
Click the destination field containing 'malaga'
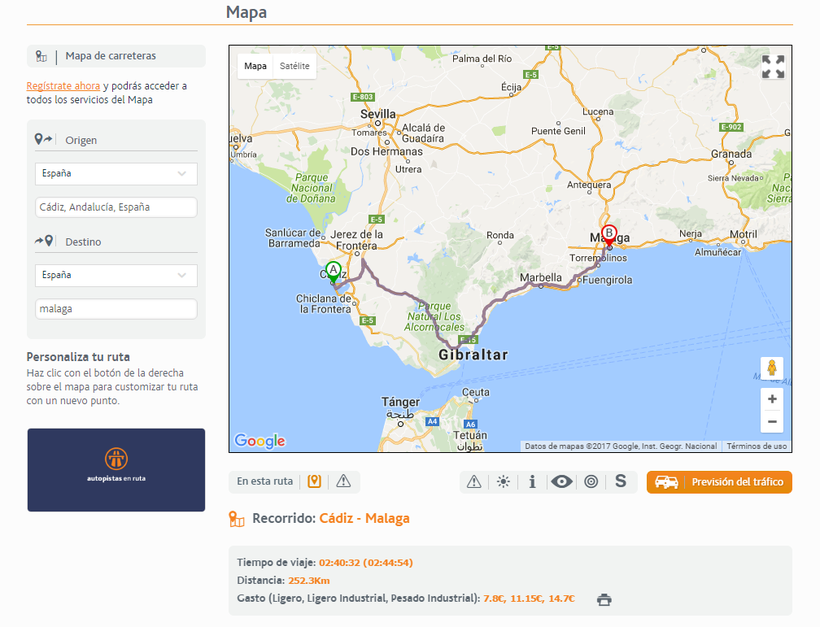pyautogui.click(x=116, y=310)
